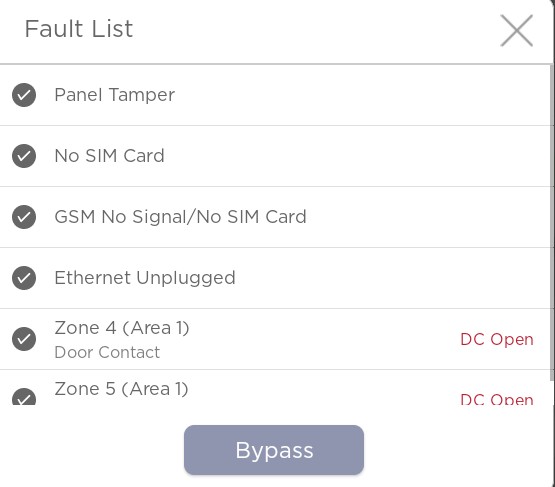The image size is (555, 487).
Task: Toggle the Zone 5 checkmark icon
Action: pos(24,397)
